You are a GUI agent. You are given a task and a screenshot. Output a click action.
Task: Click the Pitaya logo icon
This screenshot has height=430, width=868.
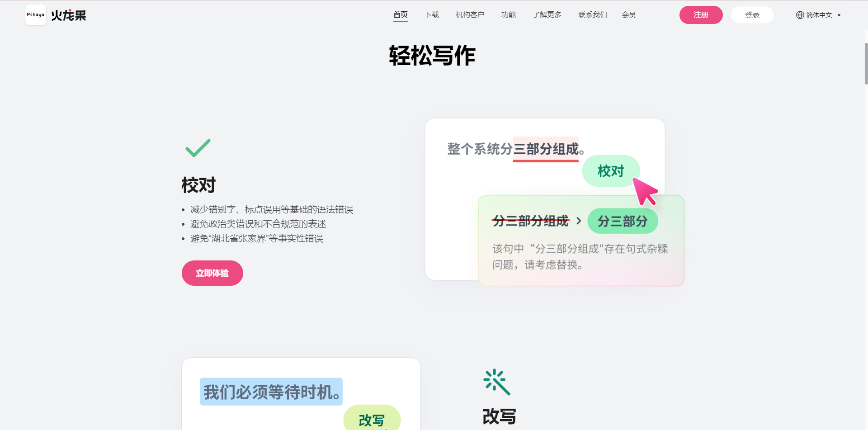coord(35,14)
